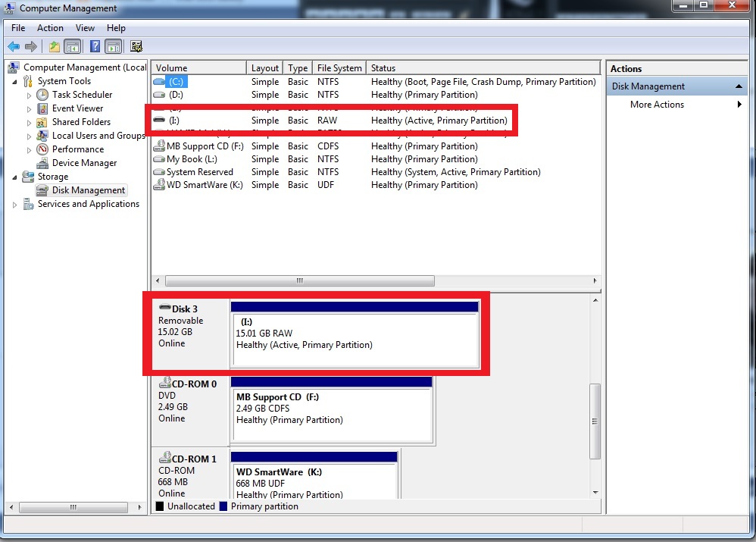Expand the Event Viewer tree node

[x=30, y=108]
